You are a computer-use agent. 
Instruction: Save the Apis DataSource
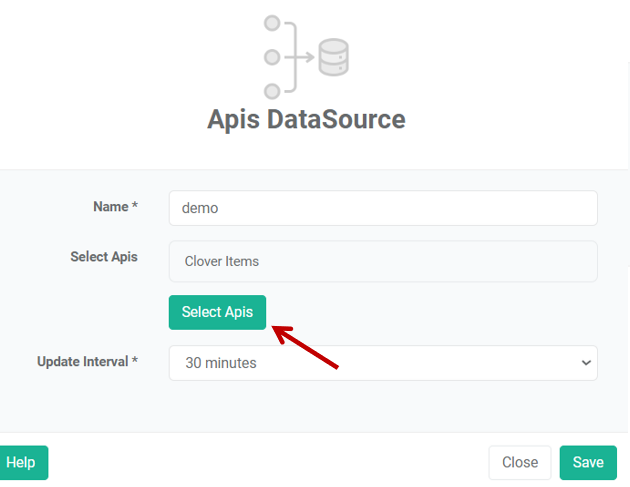point(588,462)
